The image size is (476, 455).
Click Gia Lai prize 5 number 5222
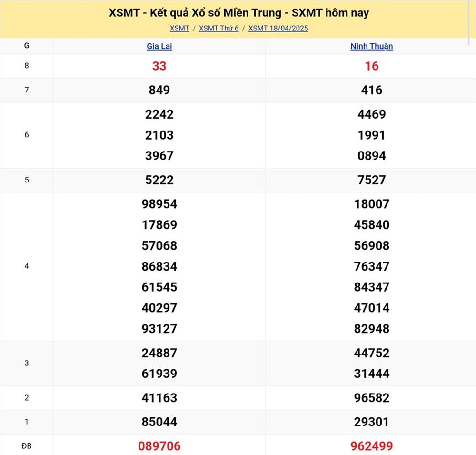tap(159, 180)
